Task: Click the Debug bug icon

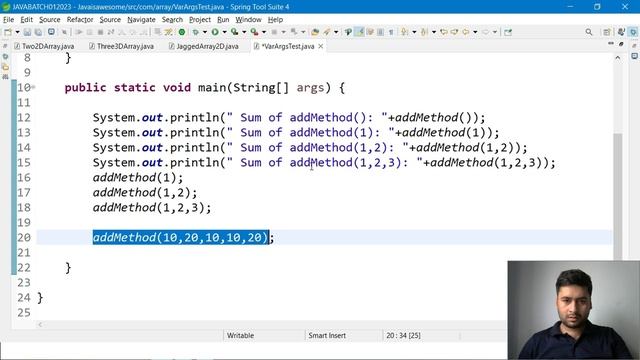Action: point(196,32)
